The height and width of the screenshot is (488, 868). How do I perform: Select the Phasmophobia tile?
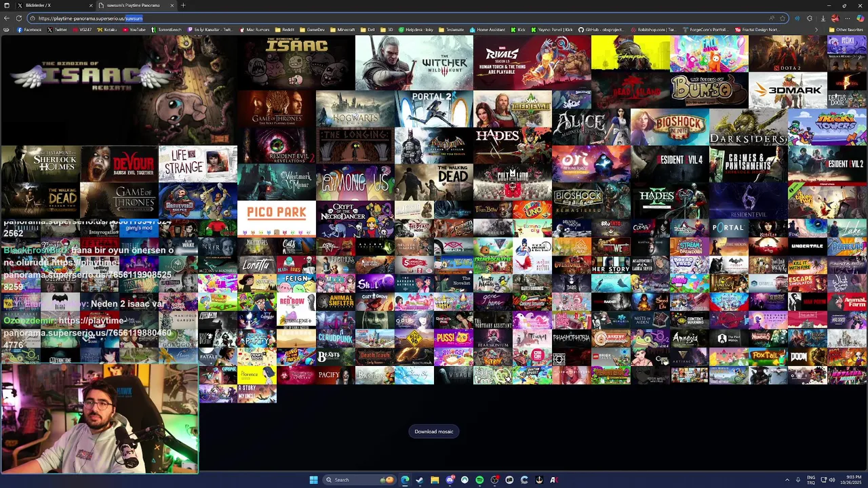pyautogui.click(x=571, y=338)
